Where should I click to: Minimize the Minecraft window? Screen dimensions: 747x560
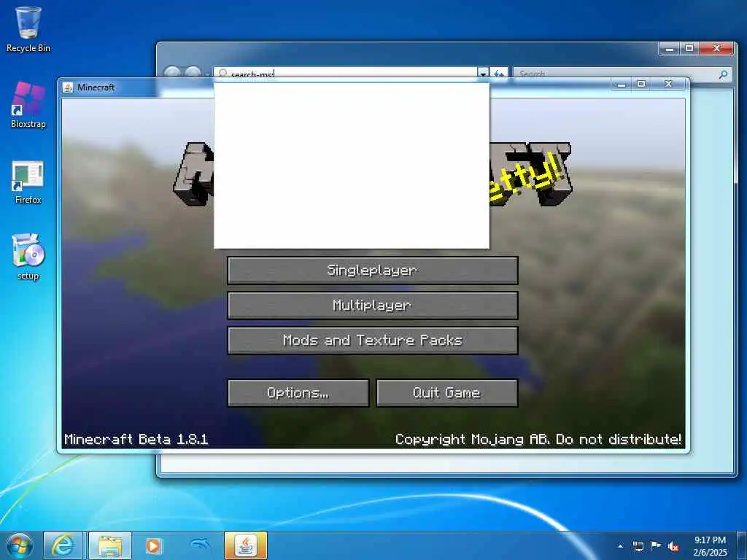622,85
